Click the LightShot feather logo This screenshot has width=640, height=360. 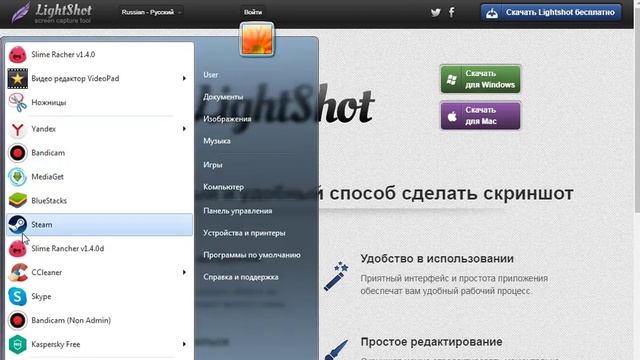(20, 12)
